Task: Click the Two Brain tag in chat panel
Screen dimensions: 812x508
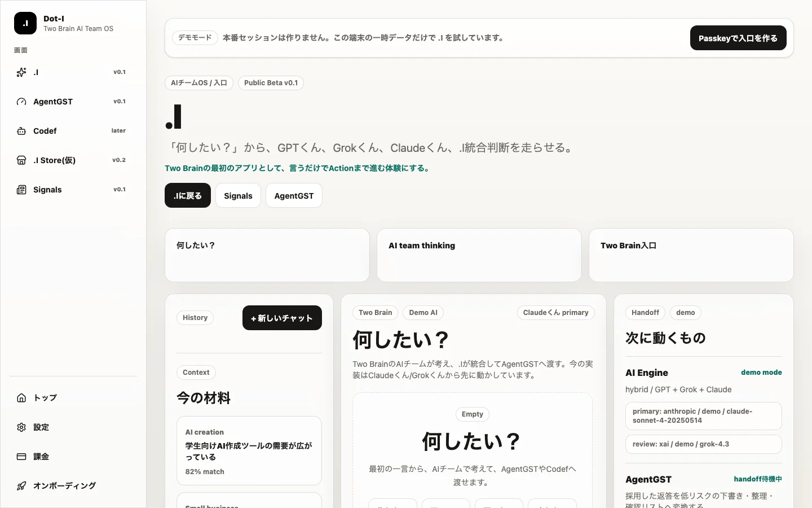Action: tap(376, 313)
